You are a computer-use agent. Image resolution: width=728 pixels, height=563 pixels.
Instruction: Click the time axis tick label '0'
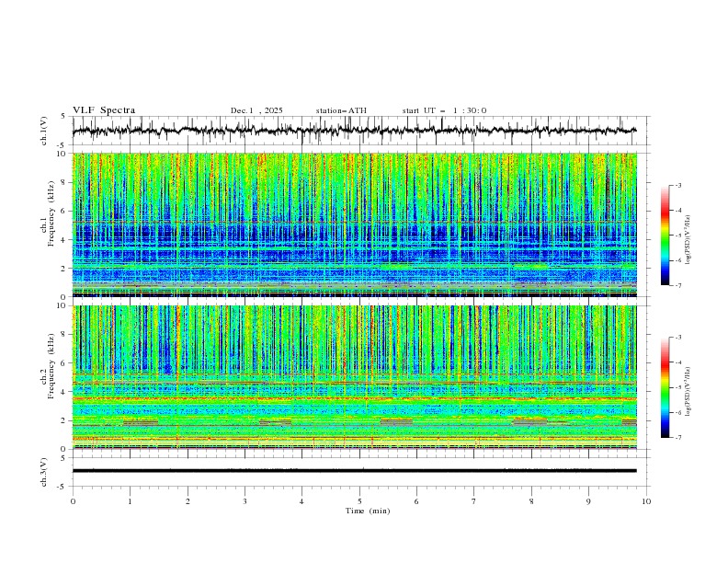click(73, 501)
